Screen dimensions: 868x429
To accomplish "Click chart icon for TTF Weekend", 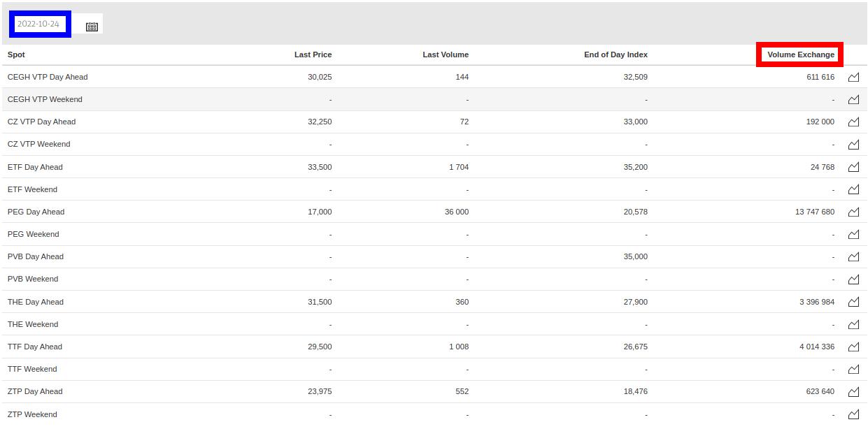I will [853, 369].
